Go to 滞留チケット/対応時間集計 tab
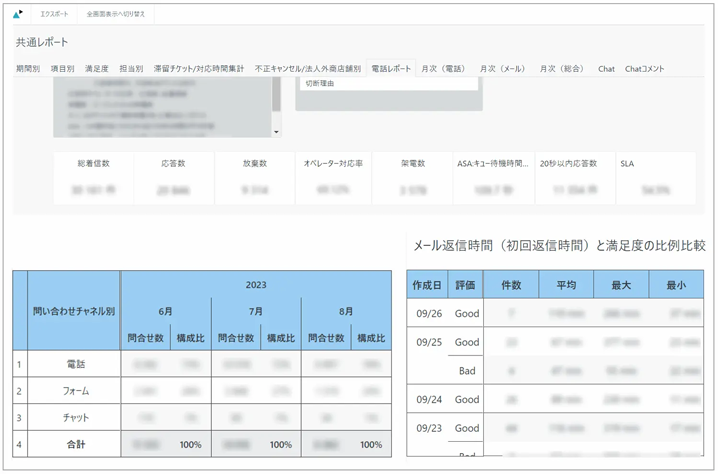Screen dimensions: 718x474 pyautogui.click(x=198, y=69)
